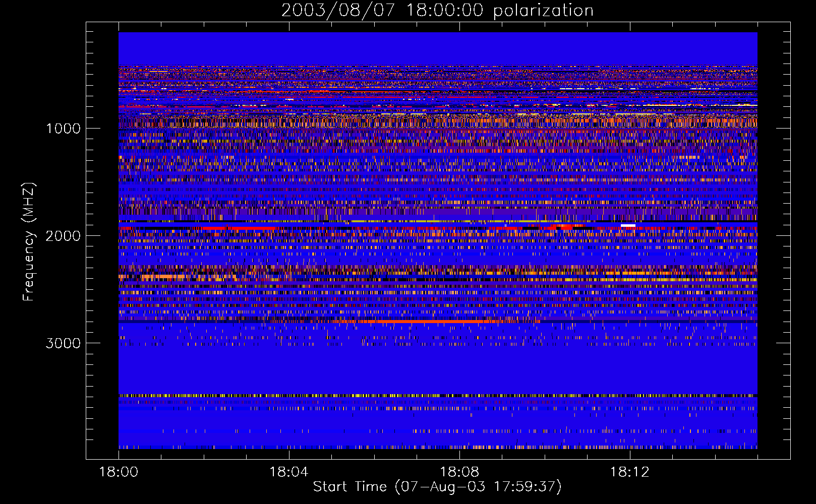Click the 18:00 time axis label

(119, 472)
